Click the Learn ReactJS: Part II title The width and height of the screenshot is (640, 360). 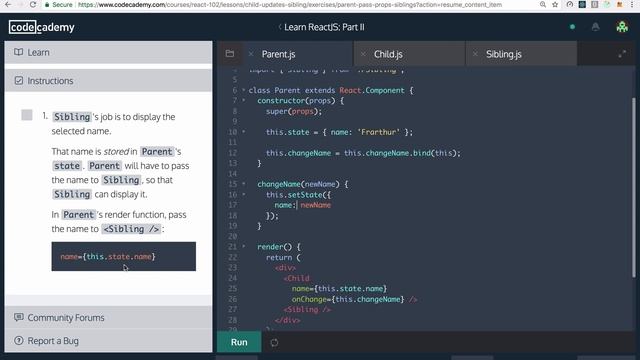(x=324, y=27)
